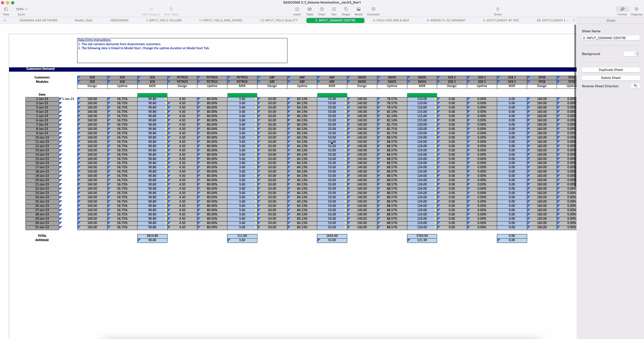
Task: Open the 3. FACILITIES MIN & MAX tab
Action: [x=391, y=20]
